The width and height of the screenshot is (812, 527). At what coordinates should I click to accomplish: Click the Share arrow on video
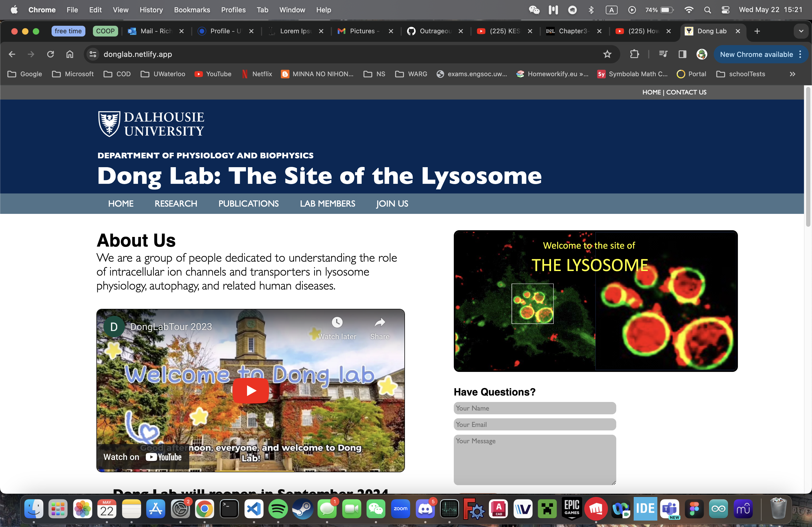(x=379, y=323)
